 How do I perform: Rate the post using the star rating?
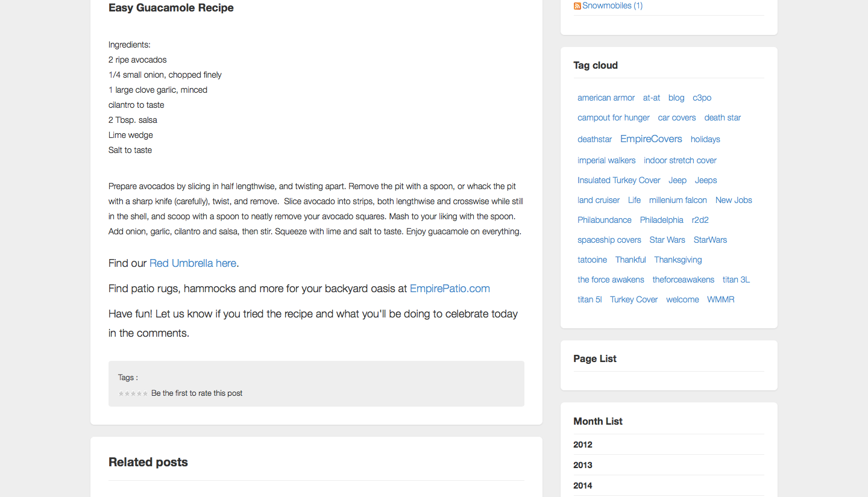click(x=133, y=393)
